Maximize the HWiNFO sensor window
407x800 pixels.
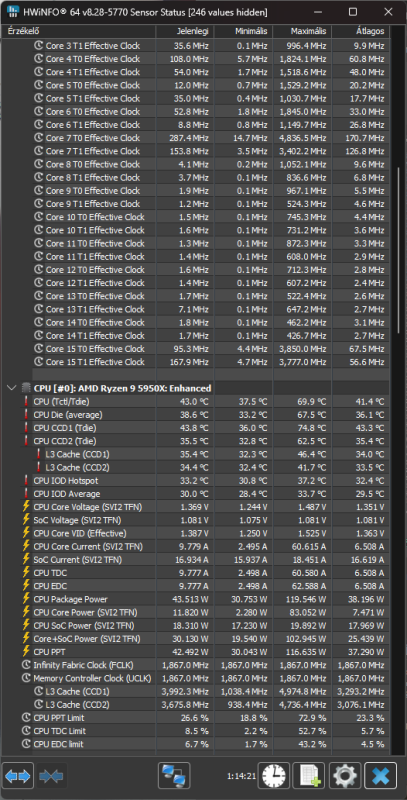(x=352, y=12)
